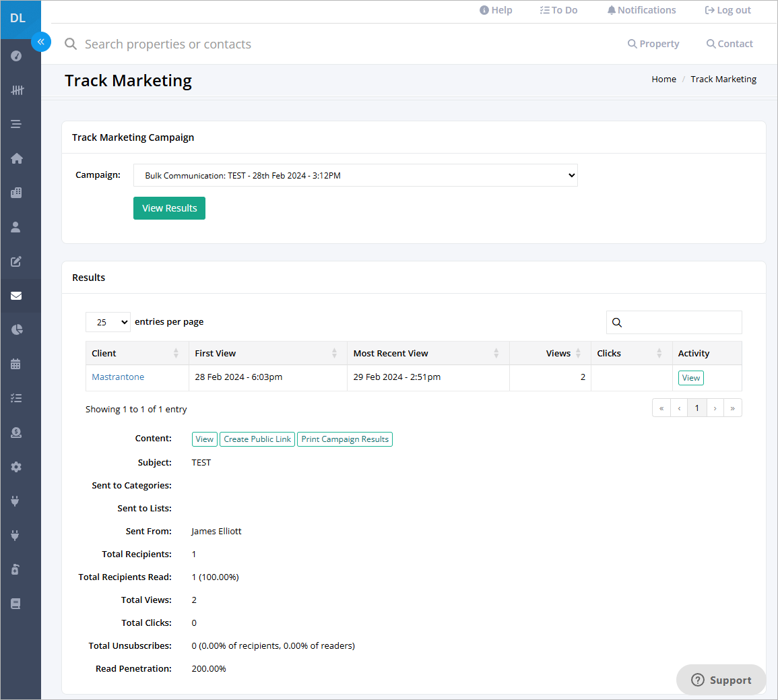This screenshot has height=700, width=778.
Task: Click the home properties icon in sidebar
Action: 16,158
